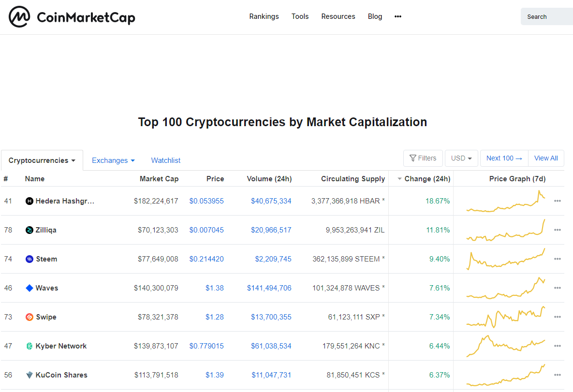Click Hedera volume $40,675,334
573x392 pixels.
pos(271,201)
